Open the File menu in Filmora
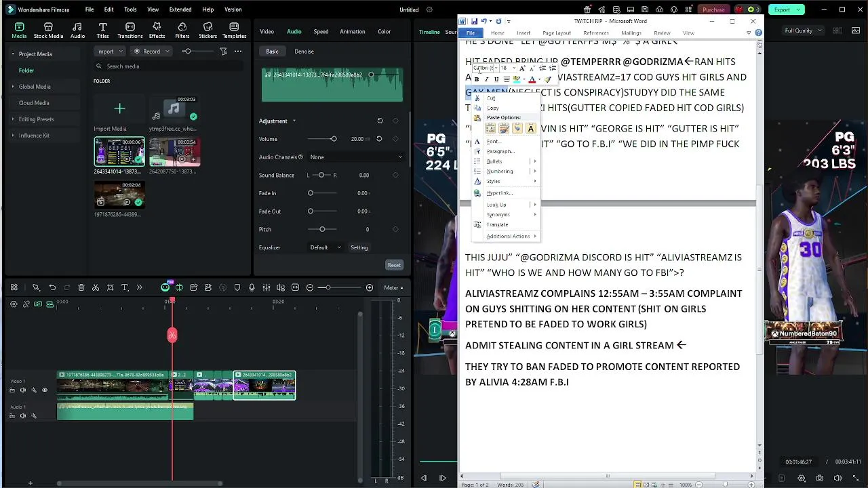 [x=90, y=9]
